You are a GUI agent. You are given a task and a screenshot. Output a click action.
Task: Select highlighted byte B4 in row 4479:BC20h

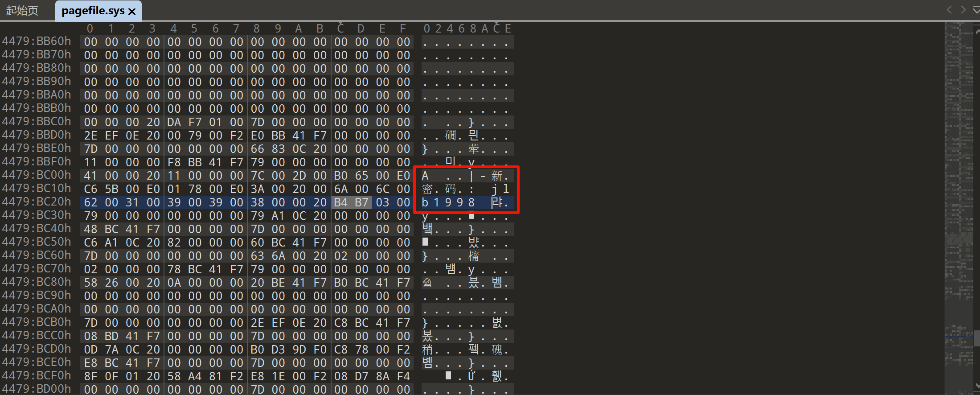[341, 202]
